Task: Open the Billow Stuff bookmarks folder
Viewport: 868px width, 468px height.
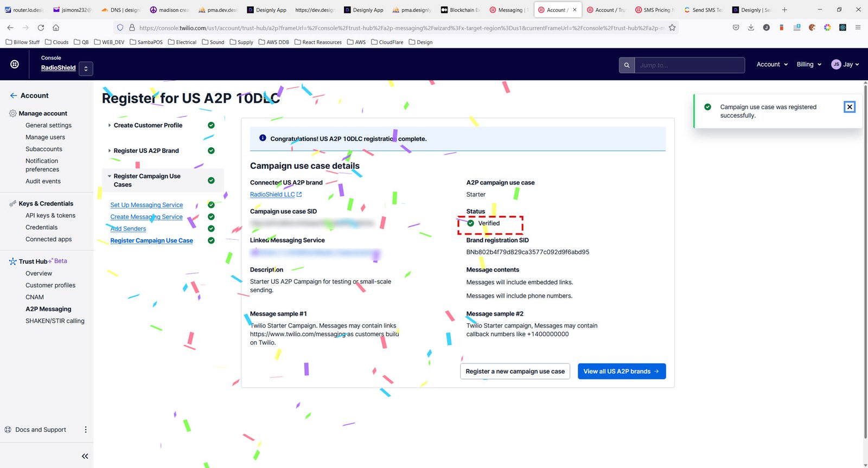Action: click(22, 42)
